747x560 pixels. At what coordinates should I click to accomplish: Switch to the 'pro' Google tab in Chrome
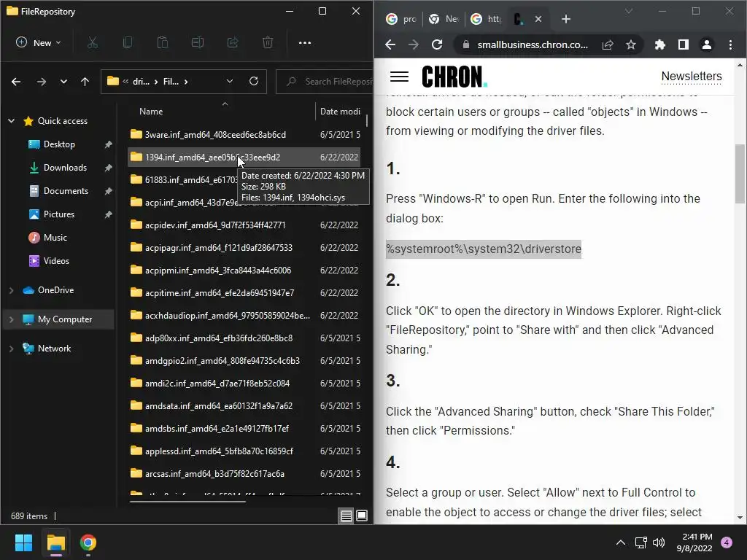click(400, 19)
